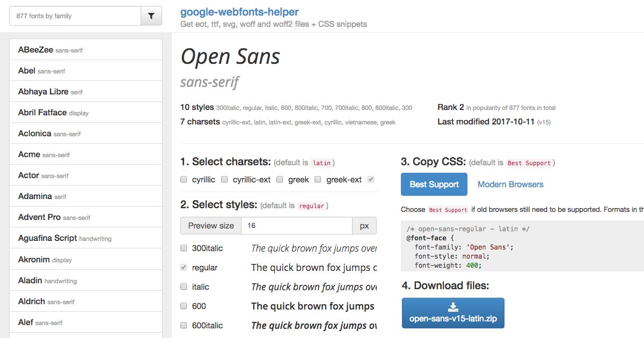The height and width of the screenshot is (338, 644).
Task: Focus the '877 fonts by family' search field
Action: pyautogui.click(x=75, y=16)
